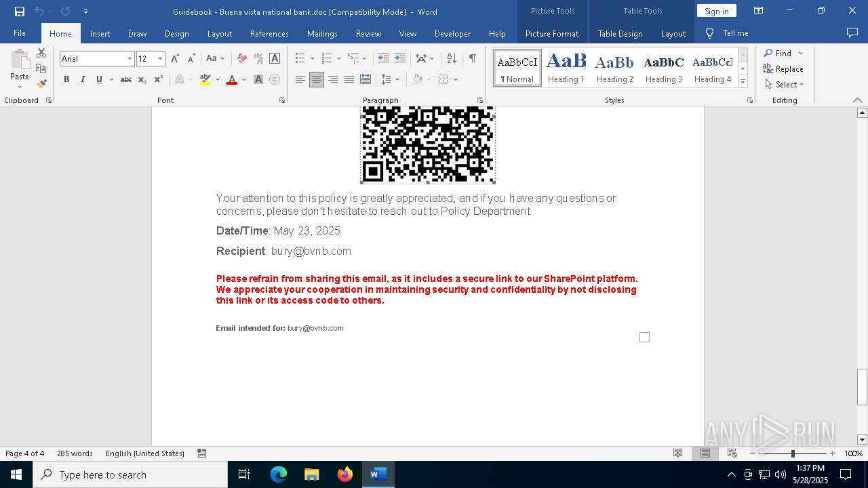
Task: Toggle Italic formatting
Action: coord(83,79)
